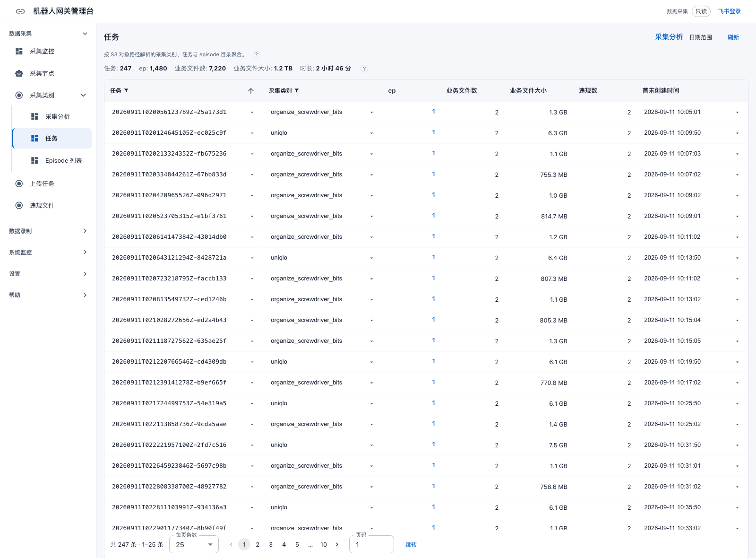The image size is (756, 558).
Task: Collapse the 采集类别 sidebar group
Action: 84,95
